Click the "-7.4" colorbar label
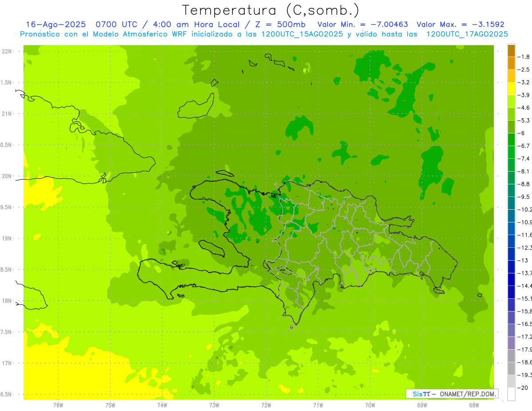The height and width of the screenshot is (411, 532). click(524, 159)
